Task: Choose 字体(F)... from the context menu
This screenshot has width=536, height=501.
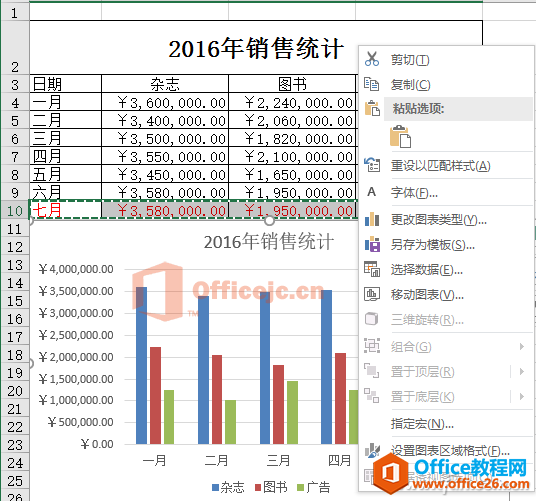Action: click(414, 193)
